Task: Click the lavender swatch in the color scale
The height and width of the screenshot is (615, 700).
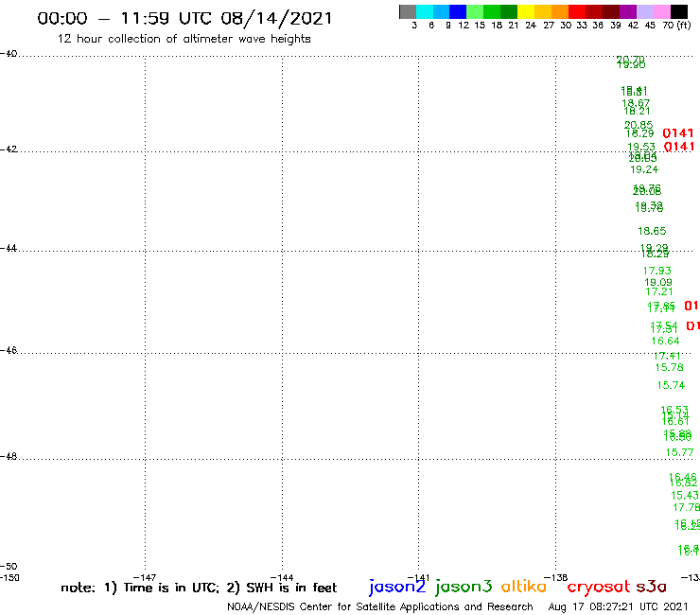Action: [x=644, y=11]
